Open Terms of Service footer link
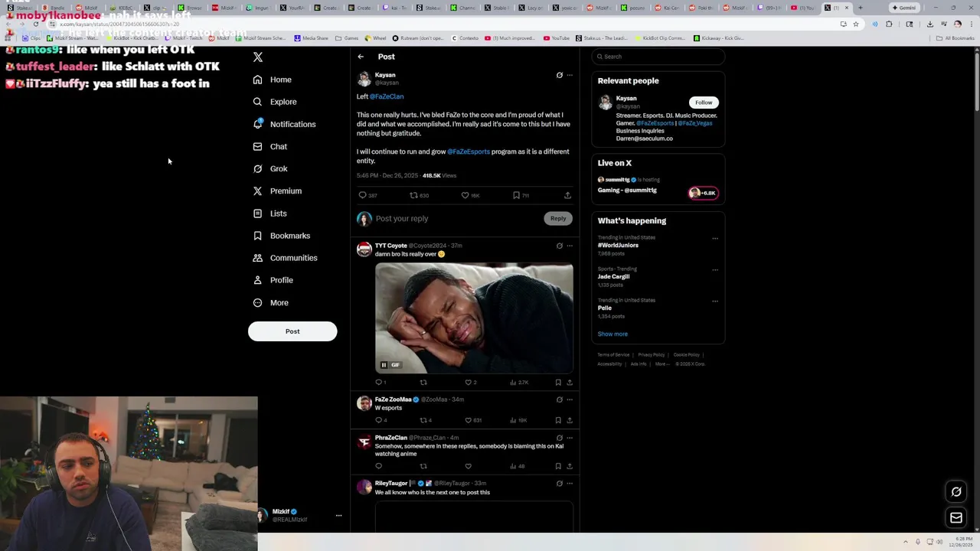980x551 pixels. 613,355
